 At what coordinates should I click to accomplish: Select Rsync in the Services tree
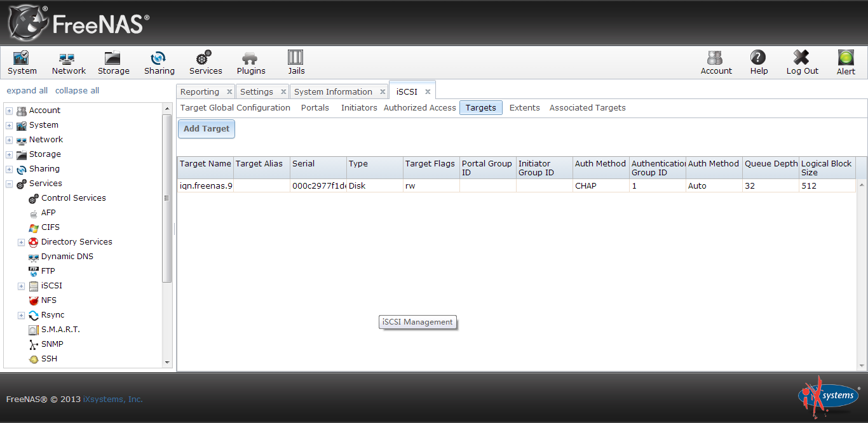(53, 315)
